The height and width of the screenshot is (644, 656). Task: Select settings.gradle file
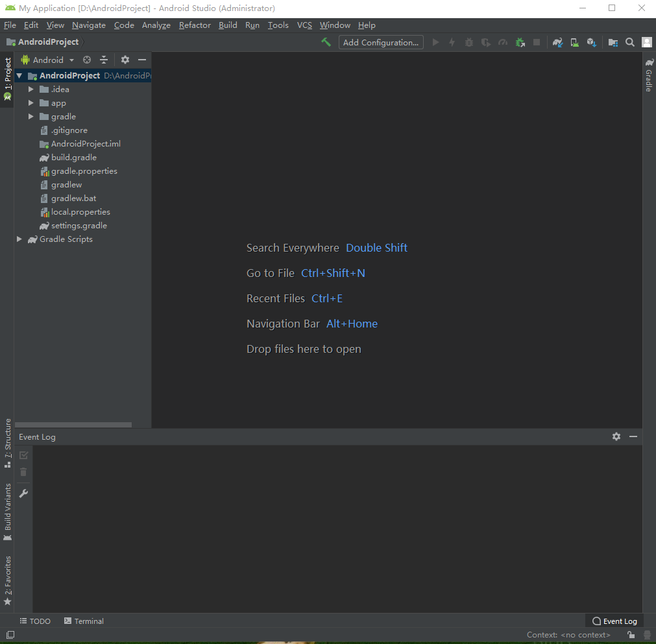[x=79, y=226]
